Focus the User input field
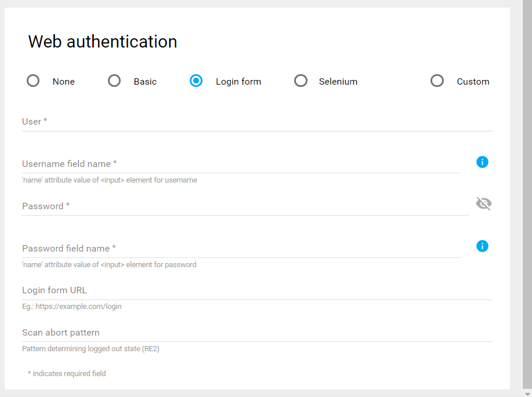Image resolution: width=532 pixels, height=397 pixels. coord(256,122)
